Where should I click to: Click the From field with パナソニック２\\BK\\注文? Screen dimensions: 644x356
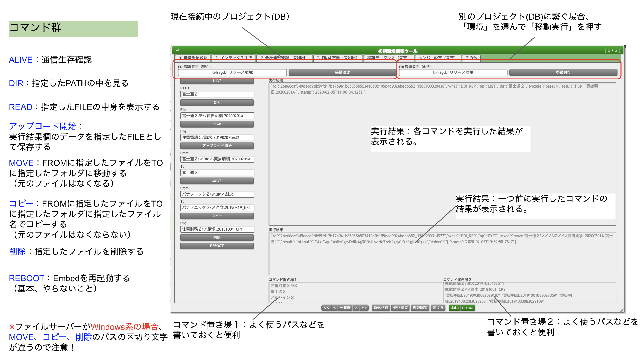coord(217,194)
